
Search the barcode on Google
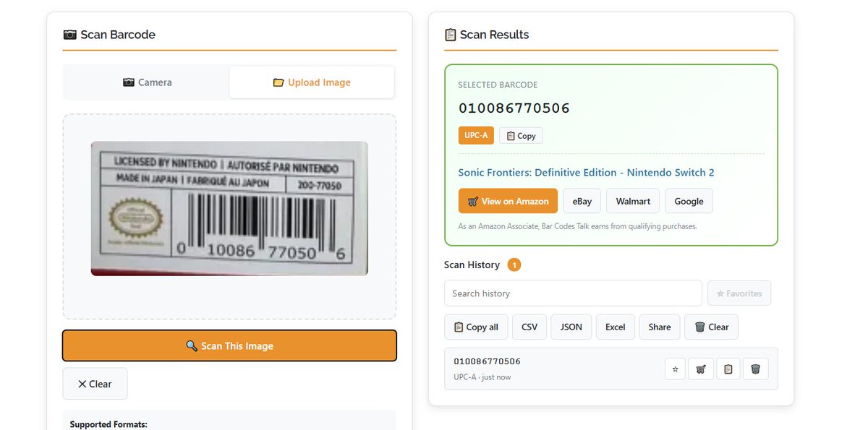click(689, 201)
